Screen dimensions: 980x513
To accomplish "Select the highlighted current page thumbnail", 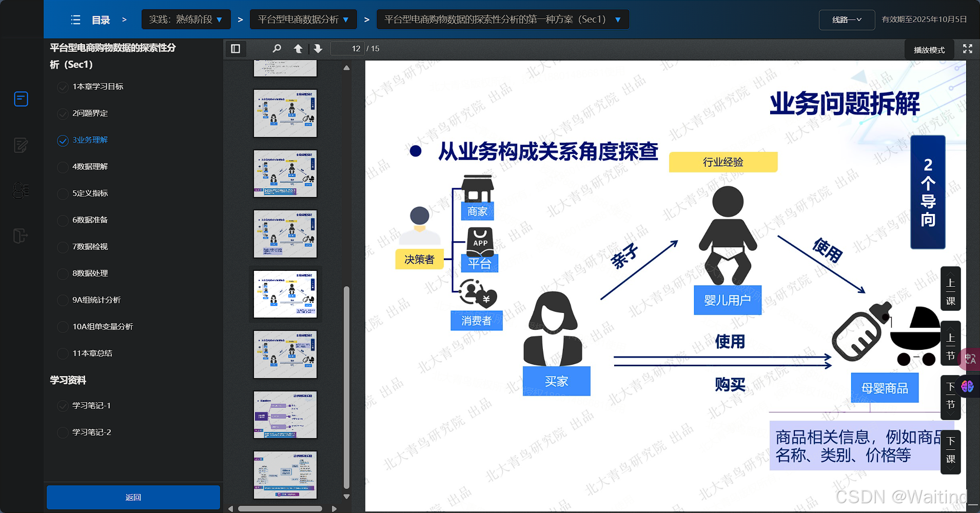I will [x=285, y=294].
